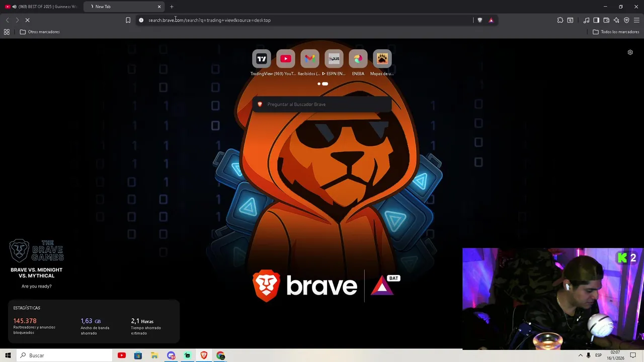
Task: Open the media control music note icon
Action: tap(586, 20)
